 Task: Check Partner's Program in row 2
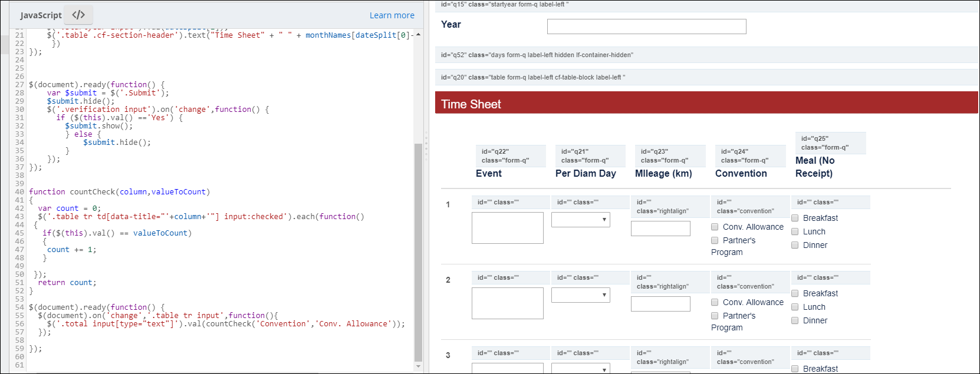[715, 316]
